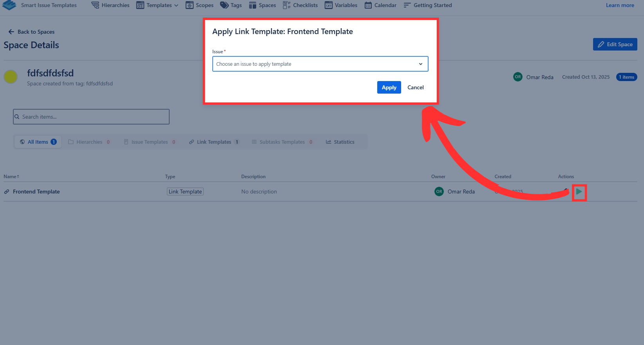Click the Link Template type badge

point(185,191)
